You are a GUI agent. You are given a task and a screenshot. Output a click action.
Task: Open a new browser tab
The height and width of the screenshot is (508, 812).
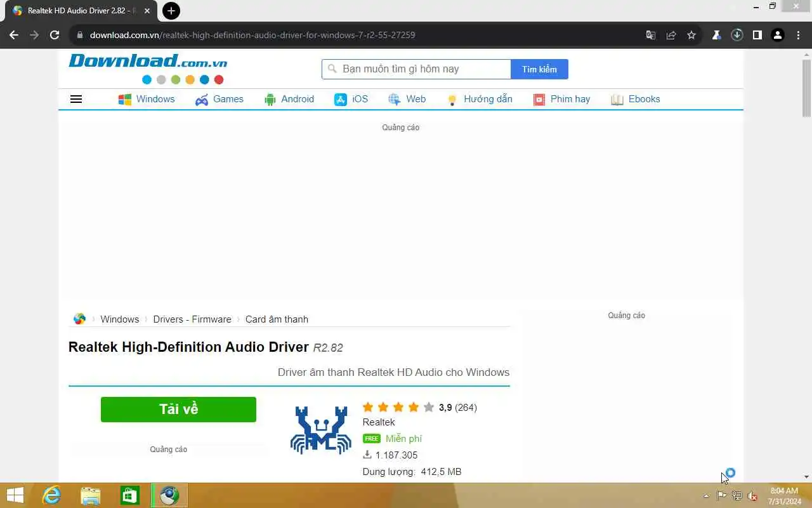coord(171,11)
